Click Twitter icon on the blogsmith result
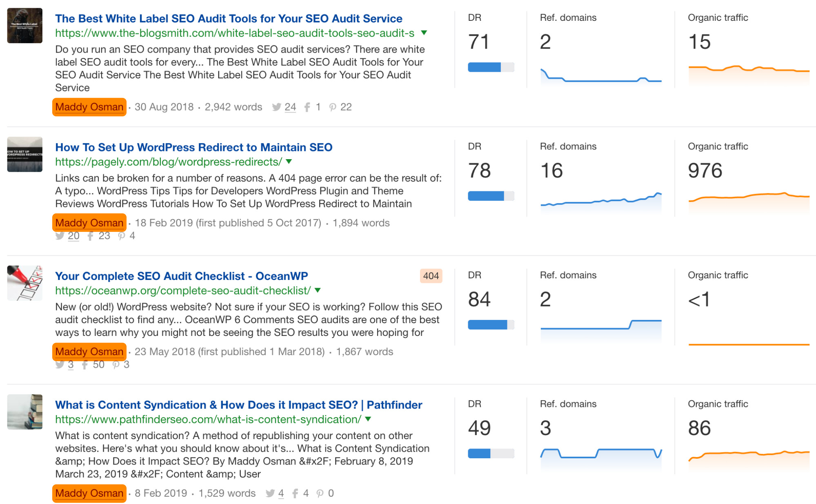The height and width of the screenshot is (504, 816). pyautogui.click(x=276, y=107)
